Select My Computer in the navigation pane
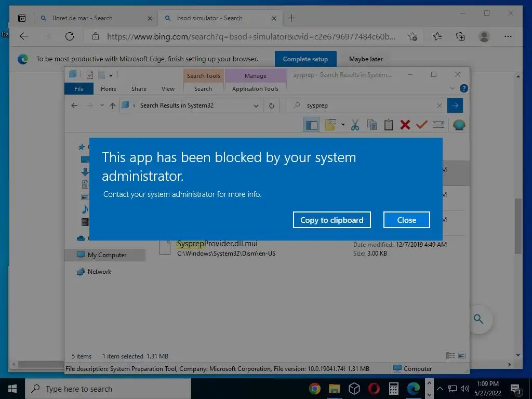 pyautogui.click(x=105, y=255)
